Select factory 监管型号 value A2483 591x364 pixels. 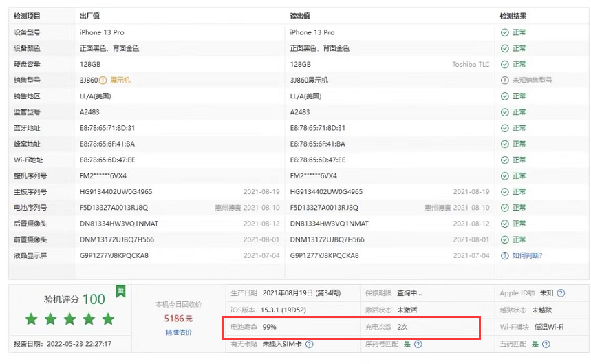[x=89, y=112]
